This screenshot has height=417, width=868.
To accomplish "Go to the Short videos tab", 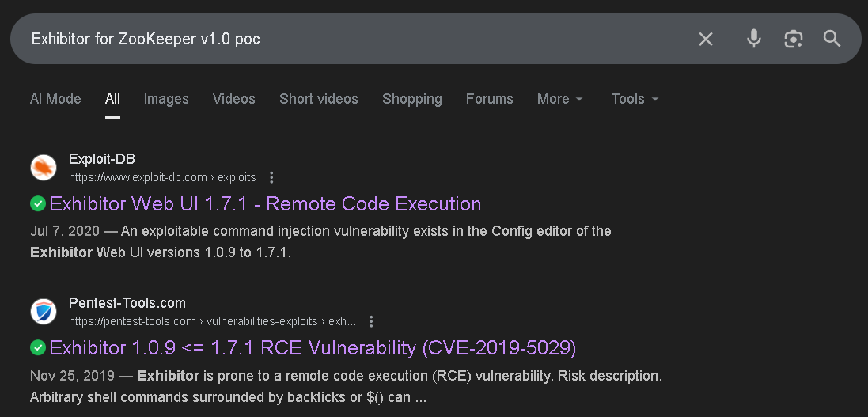I will click(318, 99).
